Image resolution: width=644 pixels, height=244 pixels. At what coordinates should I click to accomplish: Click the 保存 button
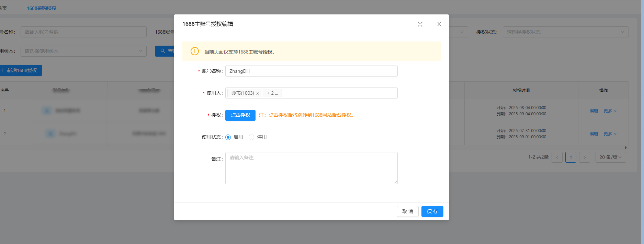[432, 211]
